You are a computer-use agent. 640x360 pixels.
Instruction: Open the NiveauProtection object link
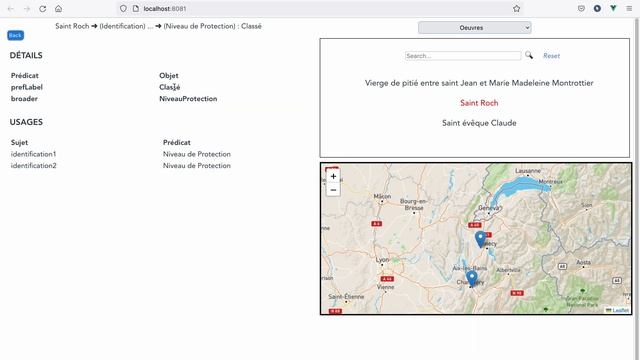[188, 99]
